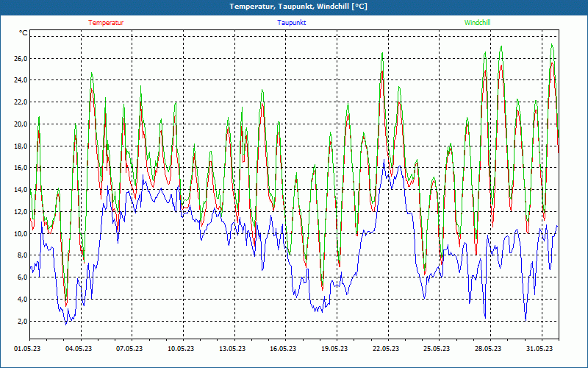Click the 14,0 y-axis value
Viewport: 588px width, 368px height.
(21, 190)
